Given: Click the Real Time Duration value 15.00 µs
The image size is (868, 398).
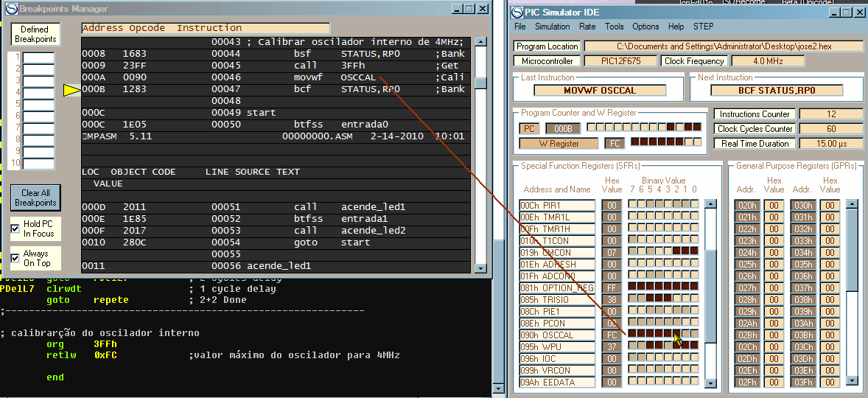Looking at the screenshot, I should pyautogui.click(x=831, y=144).
